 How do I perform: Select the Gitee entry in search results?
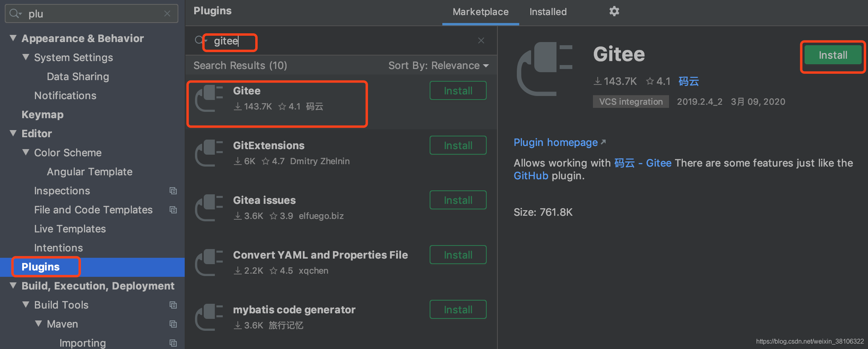click(x=341, y=103)
